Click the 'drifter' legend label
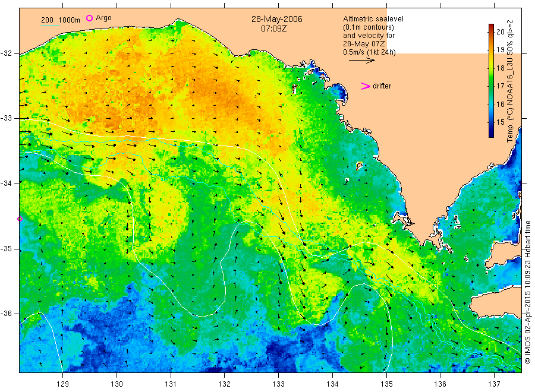 pyautogui.click(x=382, y=86)
